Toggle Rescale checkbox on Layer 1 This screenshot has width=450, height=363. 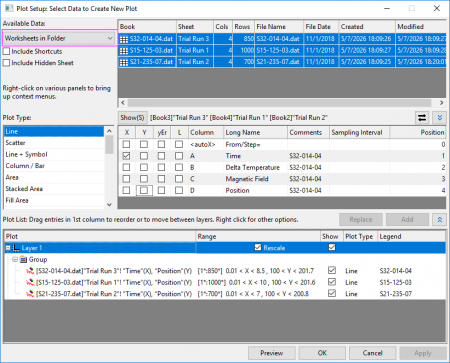point(258,247)
